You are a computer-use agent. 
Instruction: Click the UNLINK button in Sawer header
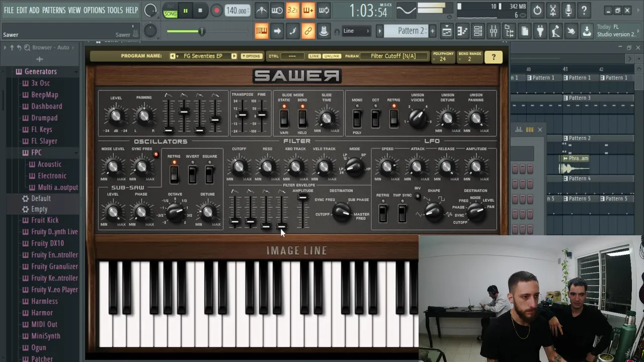[332, 56]
